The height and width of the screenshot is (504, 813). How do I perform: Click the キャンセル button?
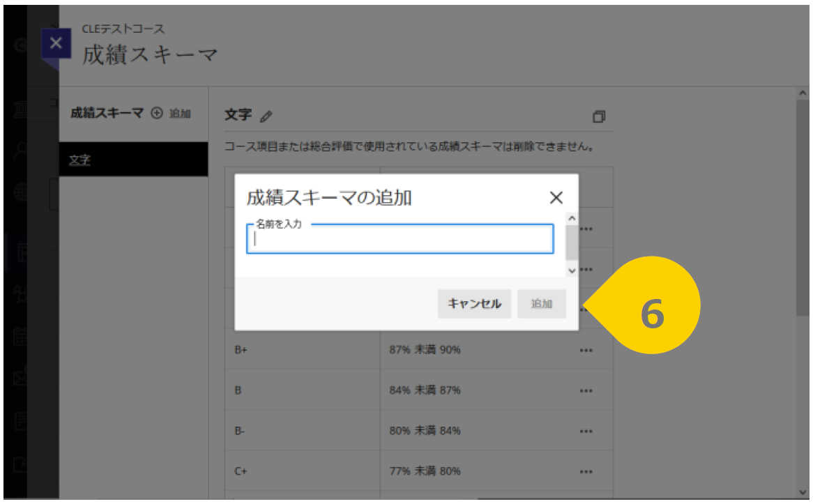tap(474, 303)
